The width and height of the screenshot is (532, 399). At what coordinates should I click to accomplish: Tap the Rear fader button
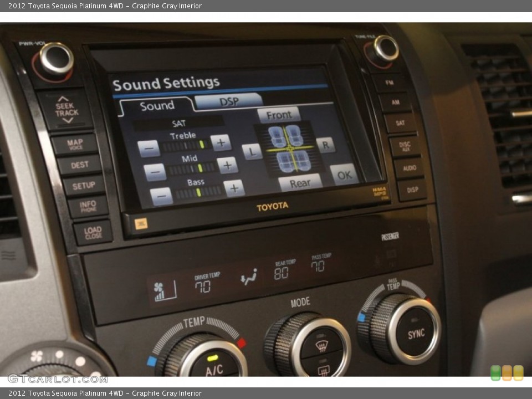pyautogui.click(x=300, y=183)
